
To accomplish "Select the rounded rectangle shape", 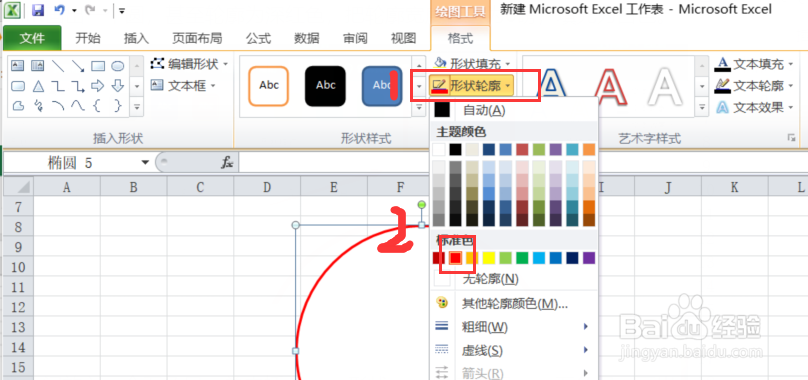I will [18, 86].
